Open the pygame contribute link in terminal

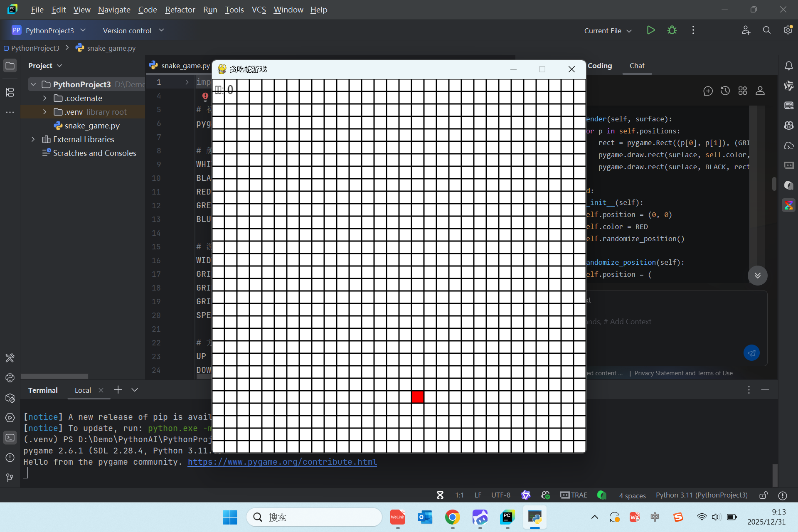(x=282, y=462)
